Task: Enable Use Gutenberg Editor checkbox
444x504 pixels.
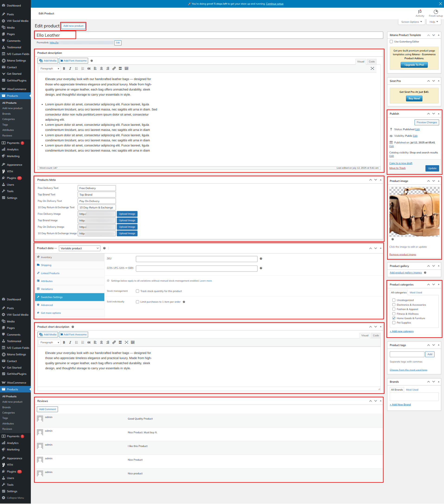Action: tap(391, 42)
